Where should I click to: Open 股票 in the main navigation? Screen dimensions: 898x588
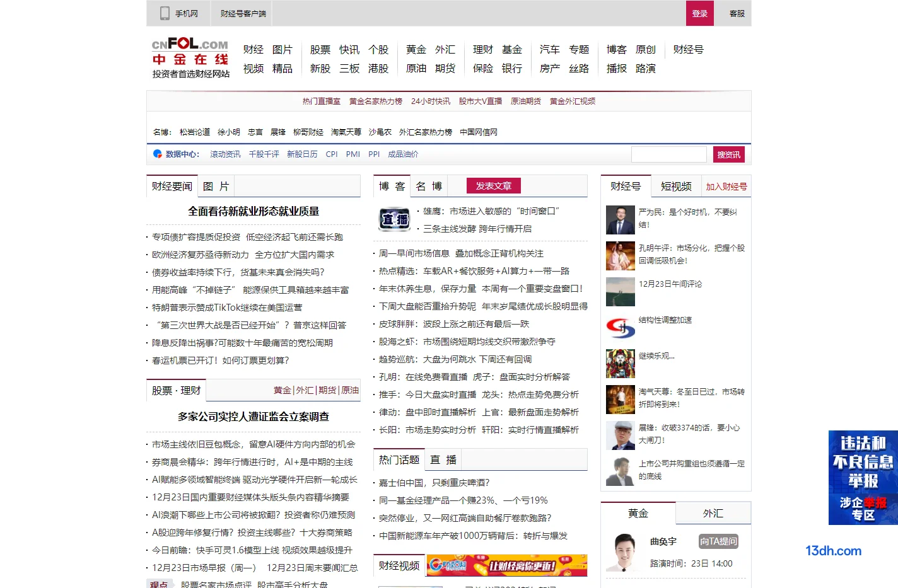click(320, 50)
